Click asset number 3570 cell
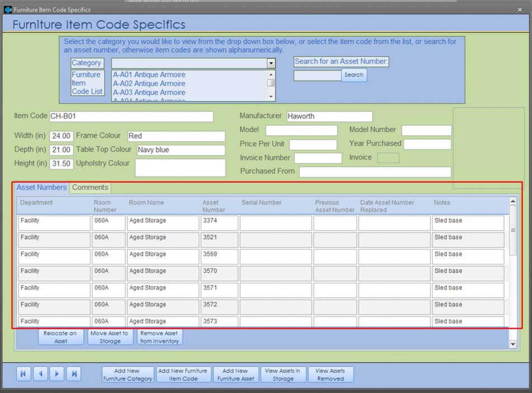The height and width of the screenshot is (393, 532). (x=219, y=273)
